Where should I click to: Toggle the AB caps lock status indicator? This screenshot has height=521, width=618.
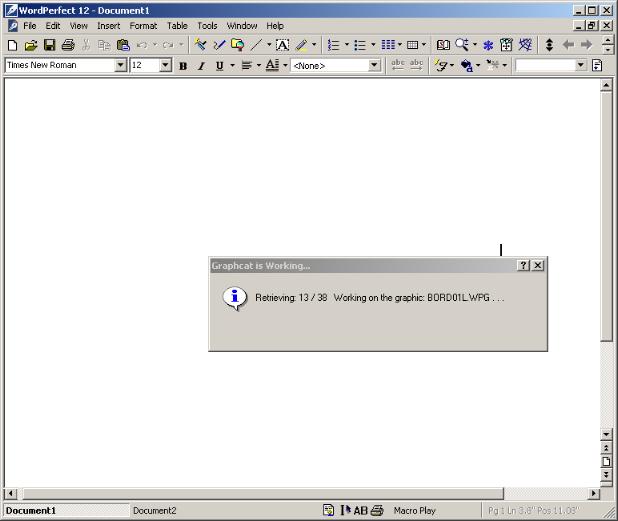[x=360, y=510]
